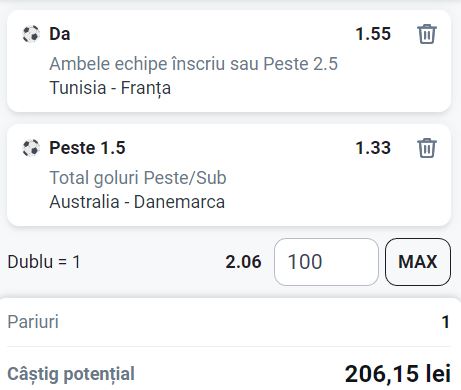The height and width of the screenshot is (390, 461).
Task: Select the 1.33 odds value
Action: pos(373,148)
